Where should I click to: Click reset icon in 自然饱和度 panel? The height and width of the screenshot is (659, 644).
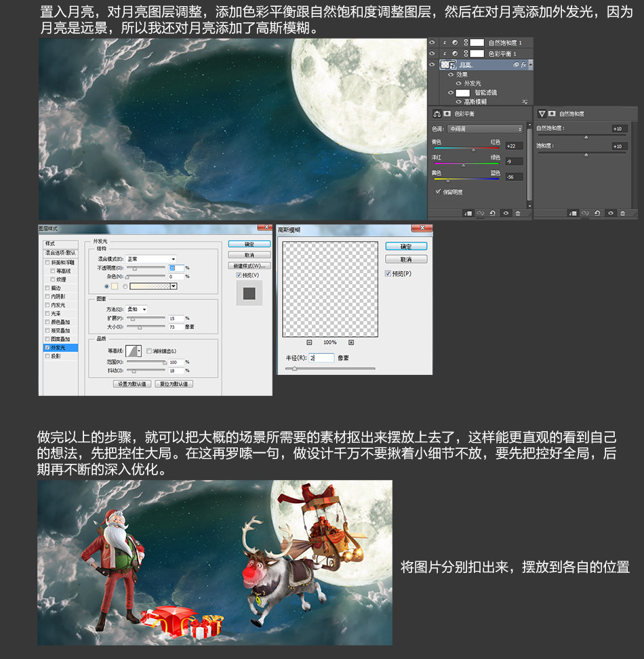coord(597,213)
